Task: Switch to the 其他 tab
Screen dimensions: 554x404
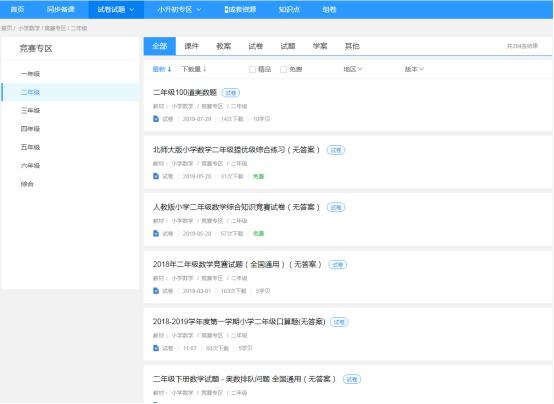Action: click(352, 46)
